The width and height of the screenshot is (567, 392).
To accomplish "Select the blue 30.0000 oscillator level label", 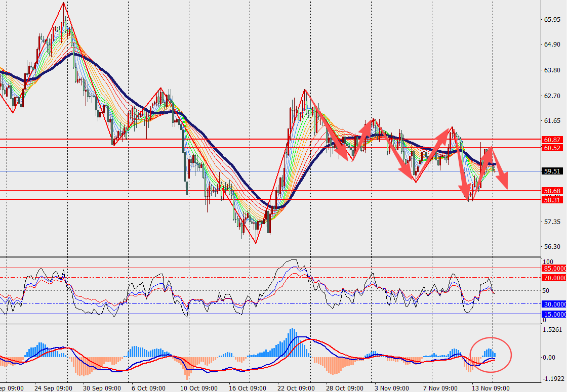I will (x=554, y=304).
